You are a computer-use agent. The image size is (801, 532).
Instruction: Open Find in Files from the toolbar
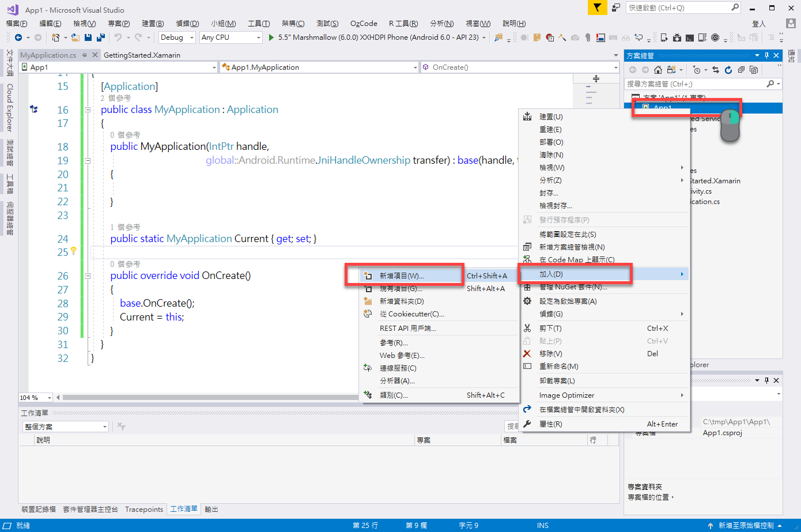498,37
